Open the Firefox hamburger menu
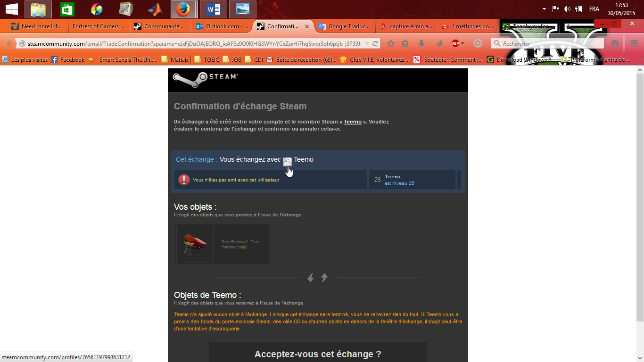 tap(634, 43)
